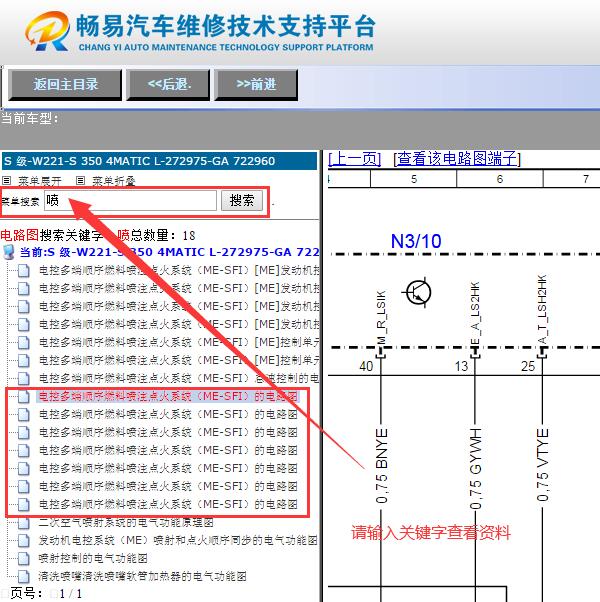Open the 上一页 previous page link

coord(354,159)
